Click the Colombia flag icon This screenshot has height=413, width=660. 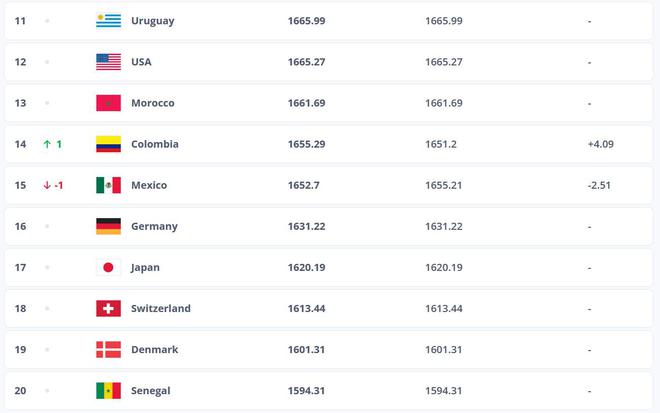(x=108, y=144)
